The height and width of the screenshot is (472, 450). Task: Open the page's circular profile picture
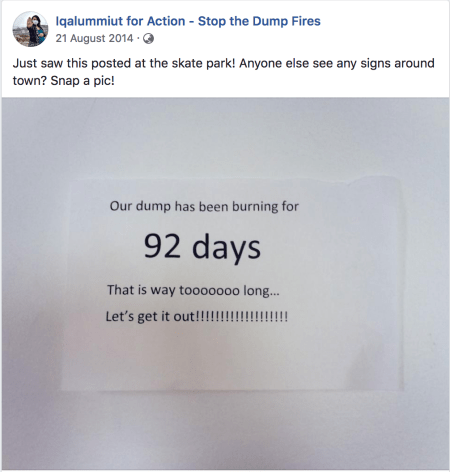point(30,29)
